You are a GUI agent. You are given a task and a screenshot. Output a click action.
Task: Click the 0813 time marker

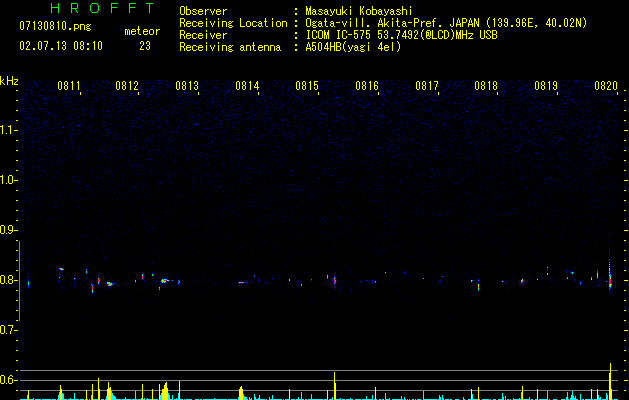187,86
